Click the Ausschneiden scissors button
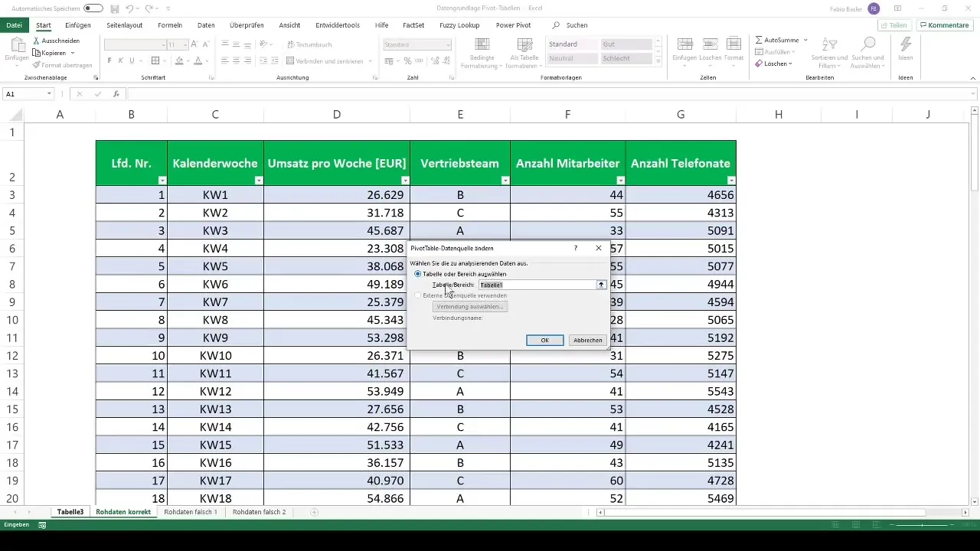The height and width of the screenshot is (551, 980). 56,41
